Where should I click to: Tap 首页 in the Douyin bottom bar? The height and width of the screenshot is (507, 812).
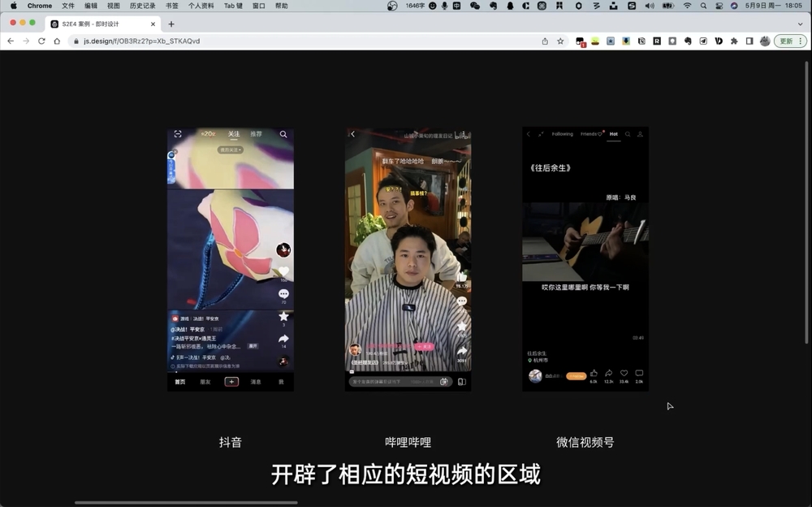[179, 382]
